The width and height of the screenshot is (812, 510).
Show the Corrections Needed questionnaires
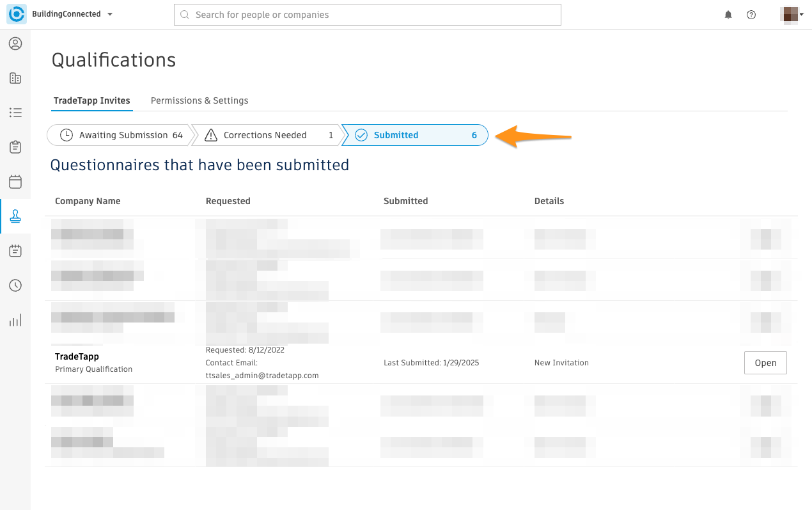click(267, 135)
